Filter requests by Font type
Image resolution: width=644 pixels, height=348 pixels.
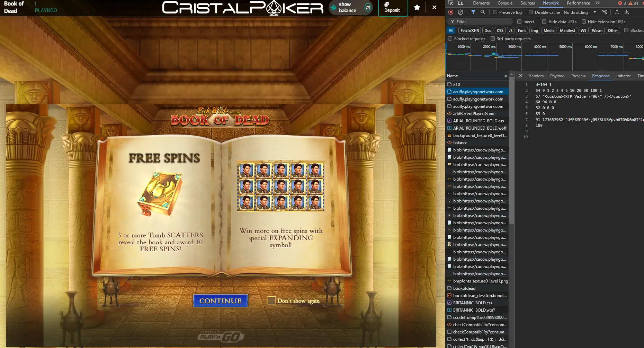tap(522, 31)
